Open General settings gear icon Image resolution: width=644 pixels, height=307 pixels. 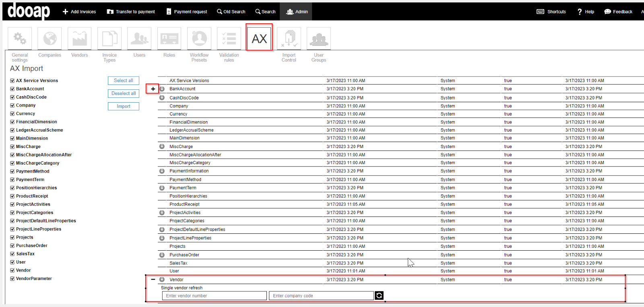(x=20, y=39)
